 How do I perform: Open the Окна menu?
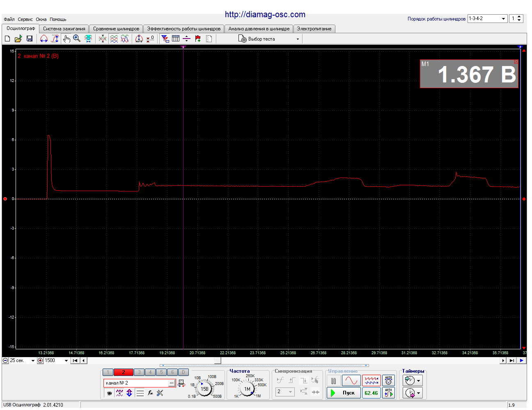pos(41,19)
